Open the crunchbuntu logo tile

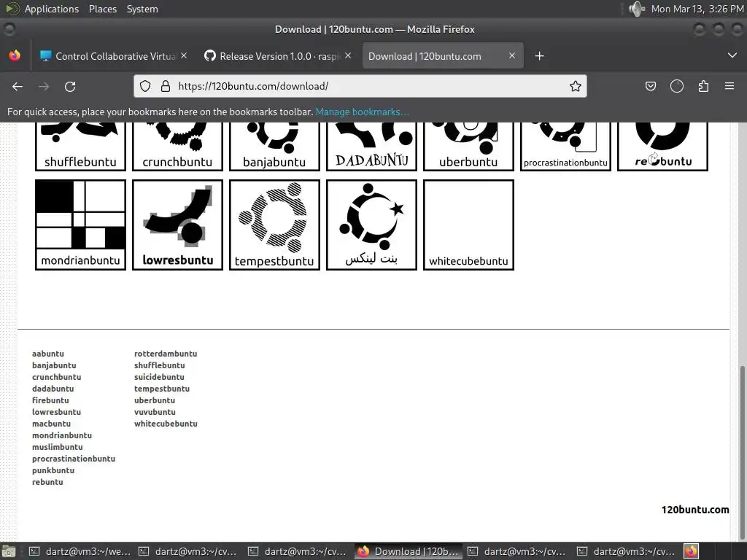point(178,146)
